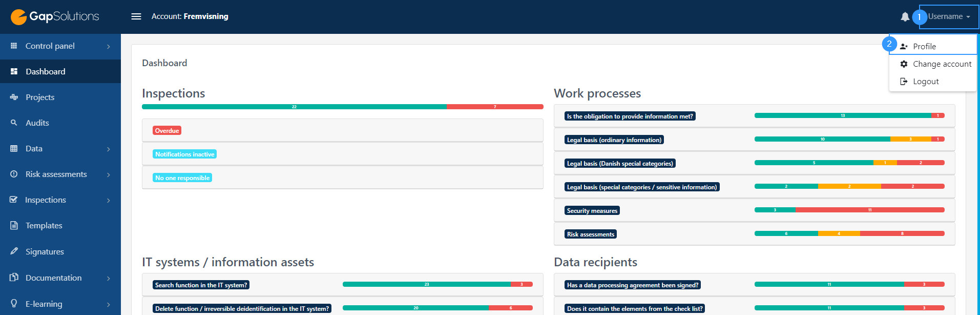Expand the Data submenu chevron

(109, 149)
